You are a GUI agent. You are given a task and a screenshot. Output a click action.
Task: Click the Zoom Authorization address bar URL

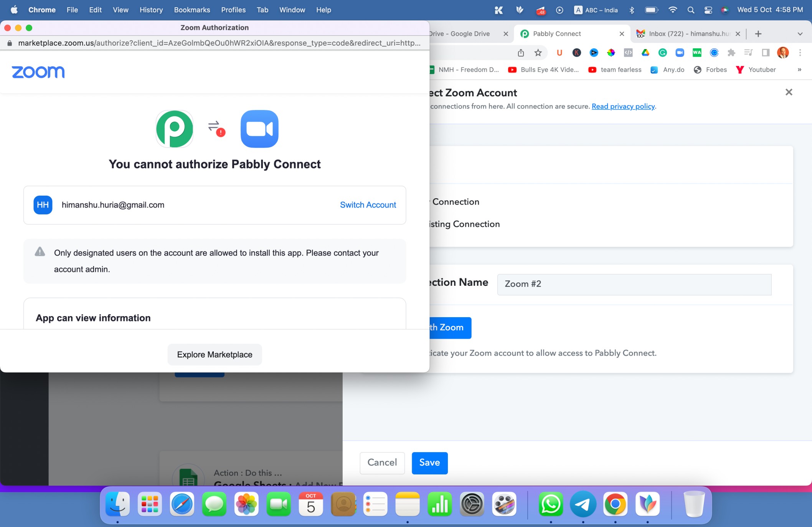(x=219, y=43)
